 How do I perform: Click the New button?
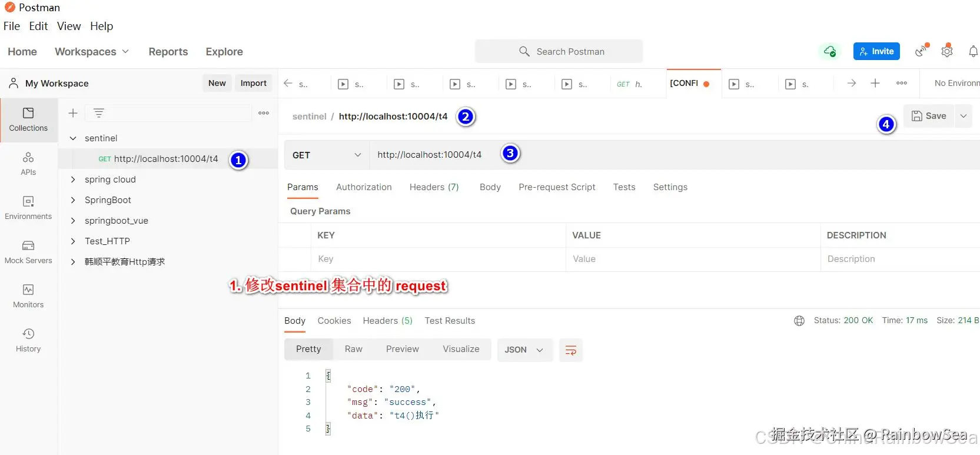tap(217, 84)
